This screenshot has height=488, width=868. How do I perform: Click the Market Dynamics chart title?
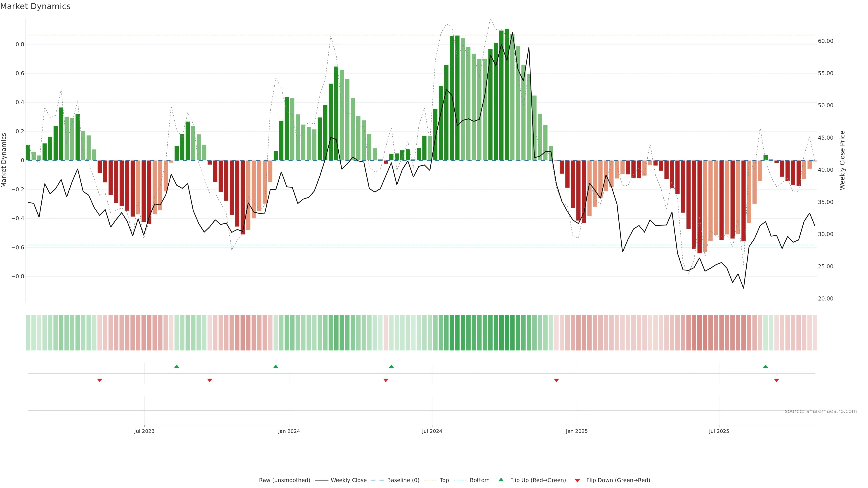(35, 6)
